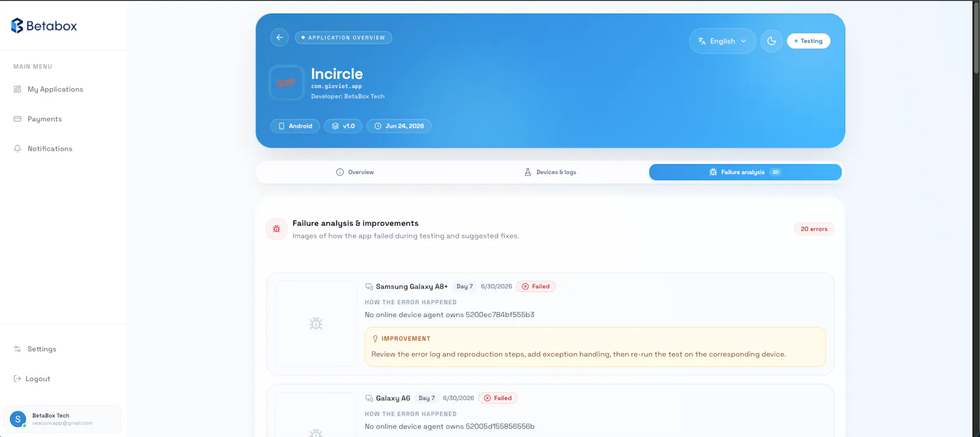Click the com.gioviet.app package name
Image resolution: width=980 pixels, height=437 pixels.
336,86
